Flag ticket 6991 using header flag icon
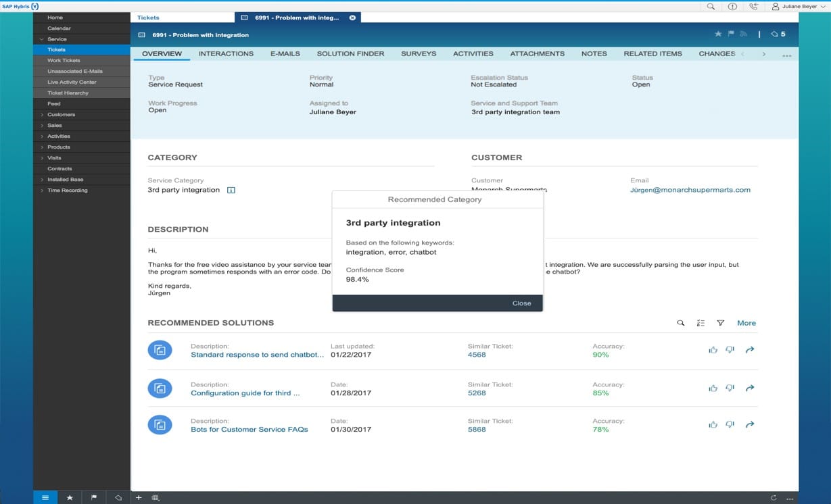Viewport: 831px width, 504px height. click(x=731, y=34)
